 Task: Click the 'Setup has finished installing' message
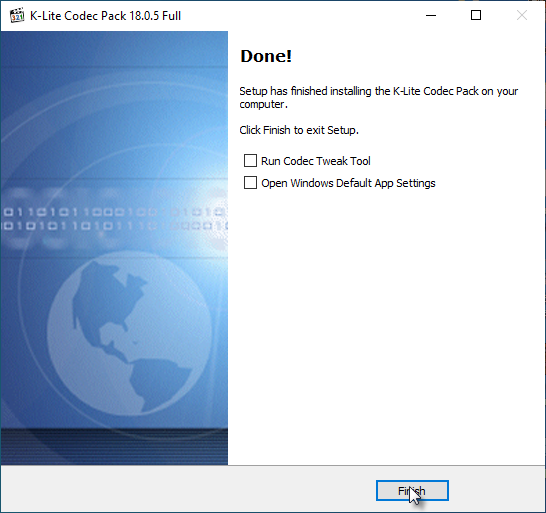[x=379, y=98]
